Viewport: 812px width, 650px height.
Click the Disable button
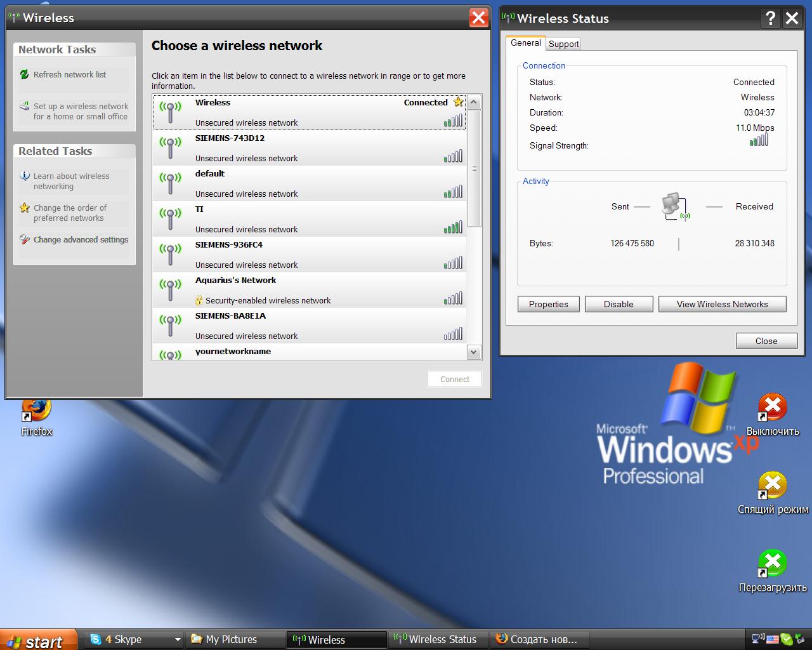click(x=619, y=304)
